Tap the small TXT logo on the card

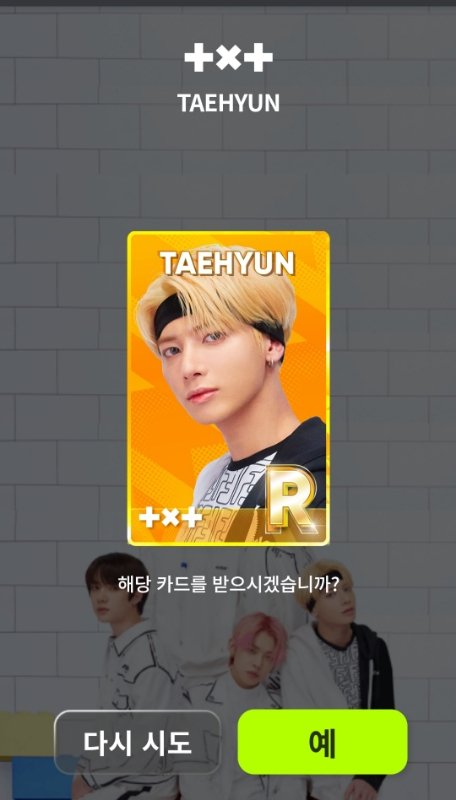point(170,518)
